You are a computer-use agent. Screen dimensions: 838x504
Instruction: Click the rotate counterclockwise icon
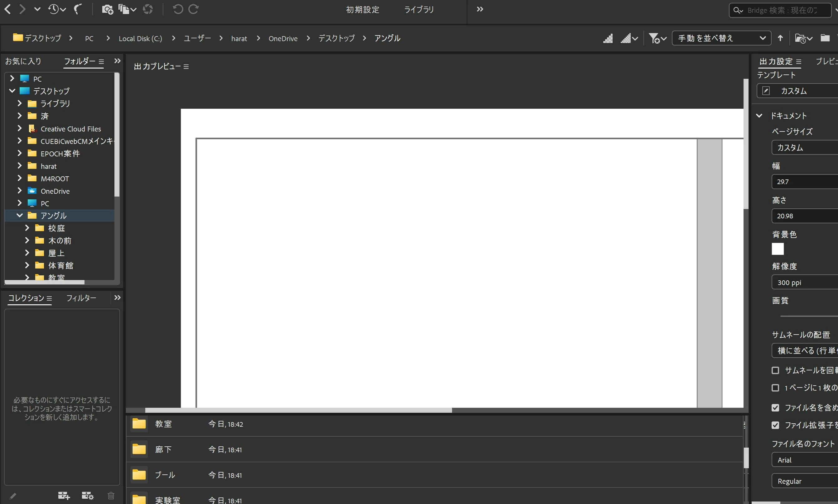(x=177, y=9)
